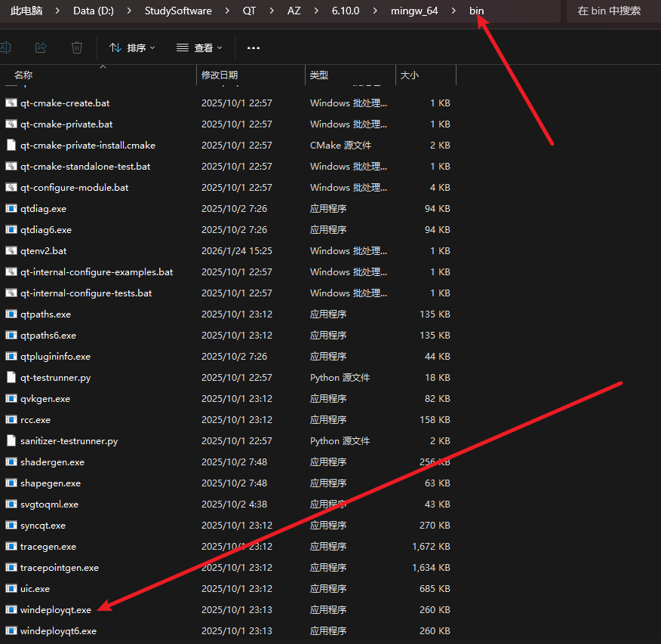Click the 685 KB size cell

[x=435, y=588]
